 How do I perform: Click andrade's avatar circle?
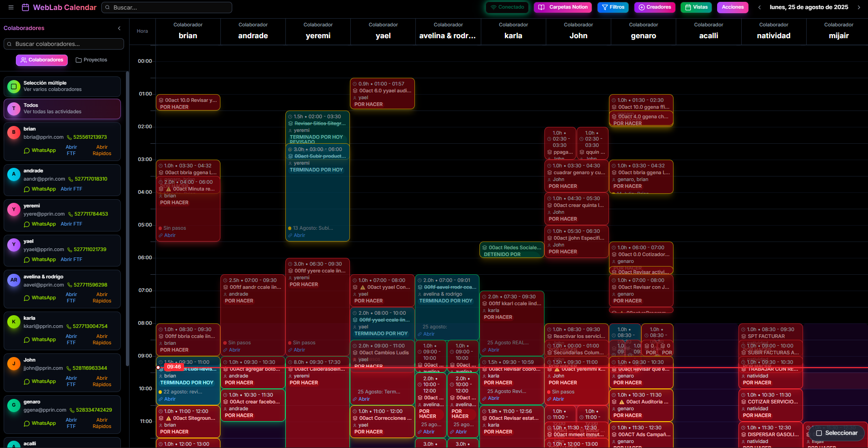[14, 174]
